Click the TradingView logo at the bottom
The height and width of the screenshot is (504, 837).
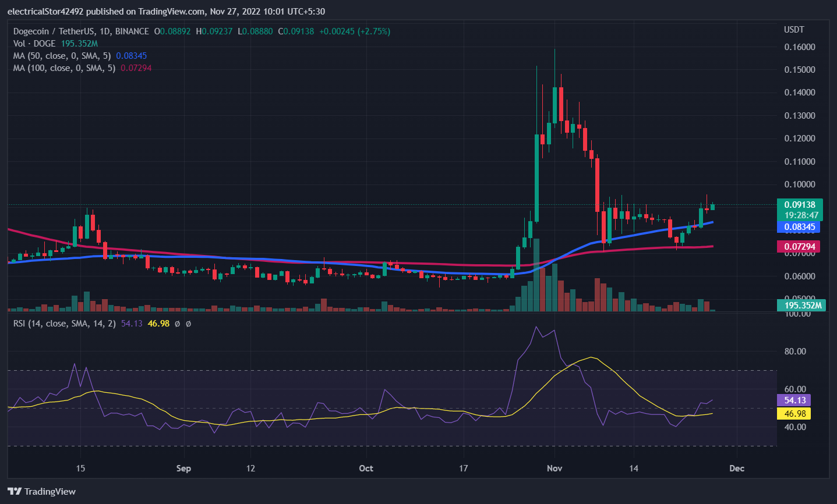[41, 492]
